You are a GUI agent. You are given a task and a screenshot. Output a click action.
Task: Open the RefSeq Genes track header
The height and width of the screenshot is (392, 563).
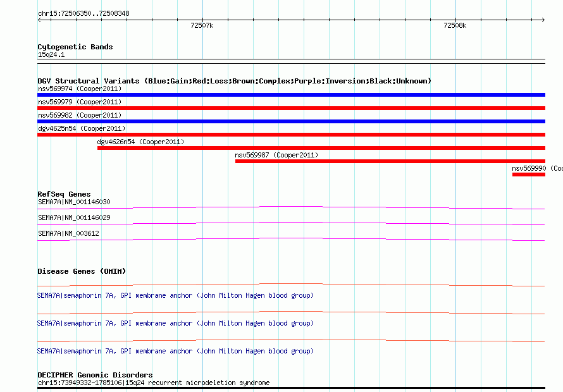click(x=64, y=194)
